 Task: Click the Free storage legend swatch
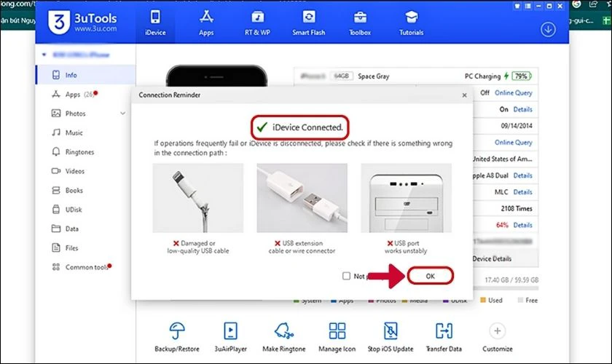point(520,300)
